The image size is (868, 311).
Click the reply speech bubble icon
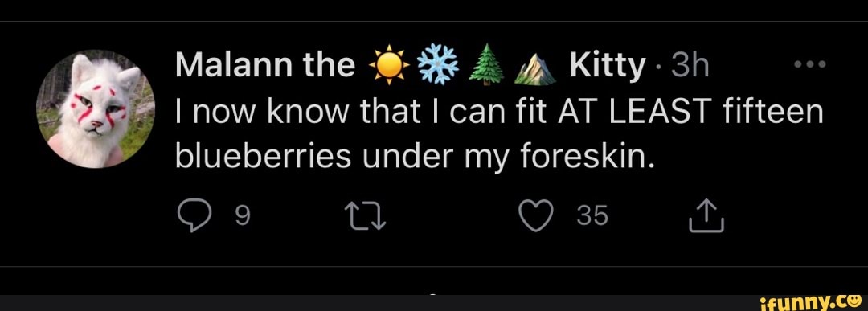[x=194, y=216]
